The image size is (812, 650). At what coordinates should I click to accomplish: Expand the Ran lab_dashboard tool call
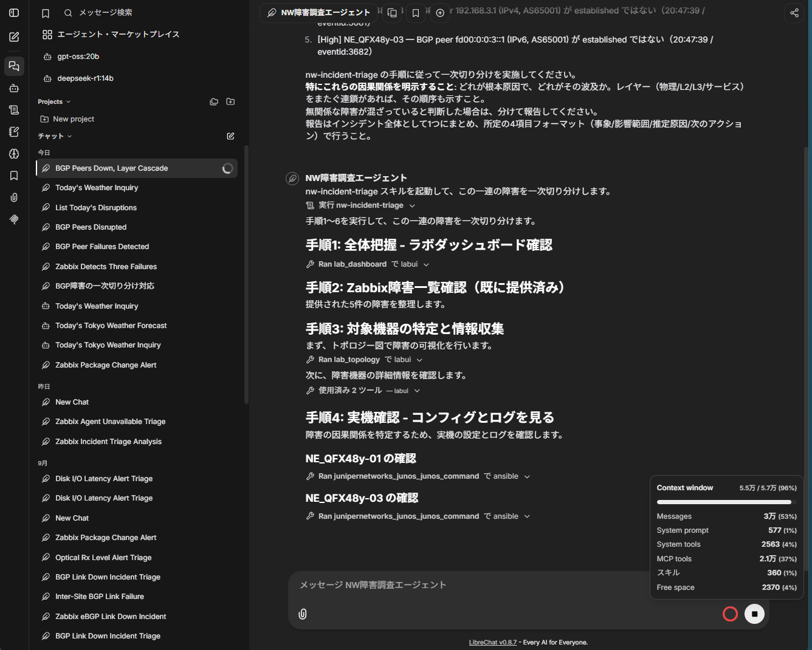tap(368, 264)
